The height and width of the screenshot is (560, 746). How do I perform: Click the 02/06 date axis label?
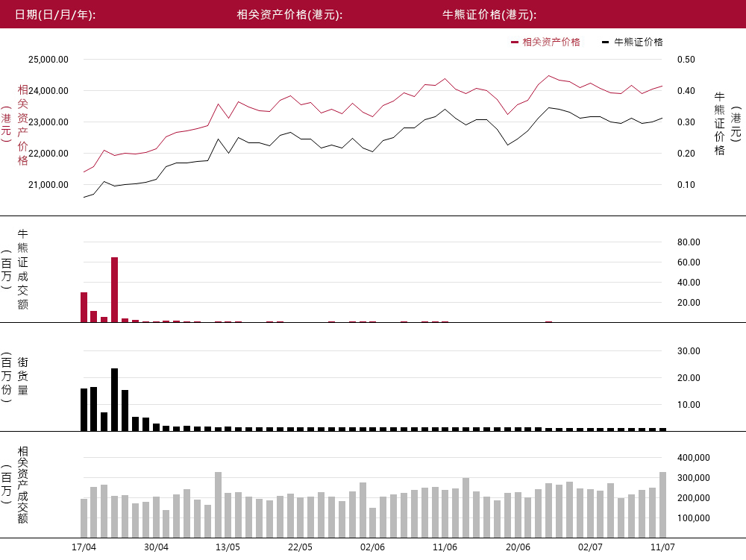[x=372, y=547]
